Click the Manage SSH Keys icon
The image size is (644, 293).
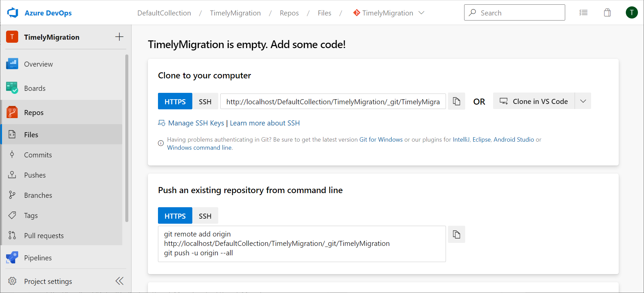tap(162, 123)
